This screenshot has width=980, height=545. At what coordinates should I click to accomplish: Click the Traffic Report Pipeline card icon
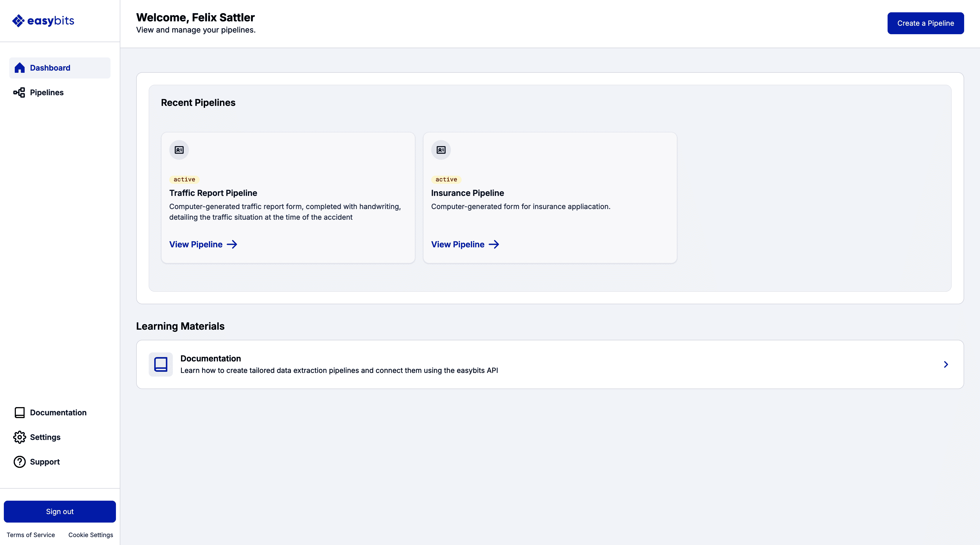[179, 150]
